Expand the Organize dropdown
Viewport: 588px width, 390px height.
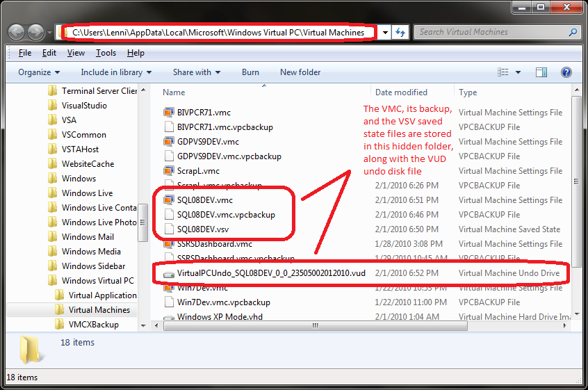click(x=39, y=72)
